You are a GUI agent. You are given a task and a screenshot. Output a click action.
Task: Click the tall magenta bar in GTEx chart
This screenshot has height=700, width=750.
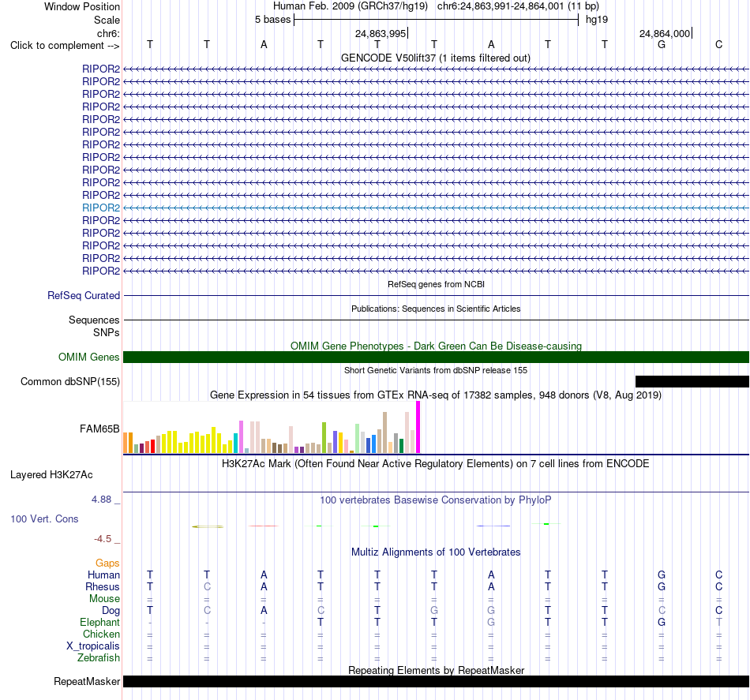click(x=418, y=427)
